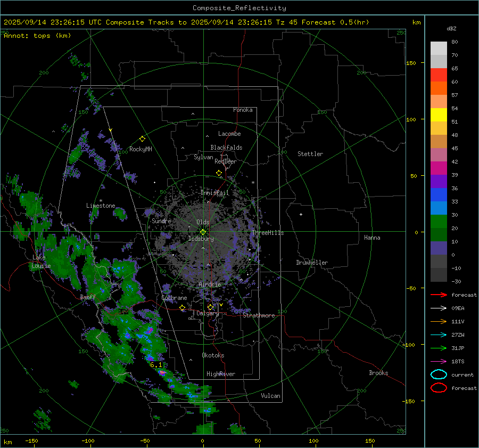Click the Vulcan town label

[270, 396]
